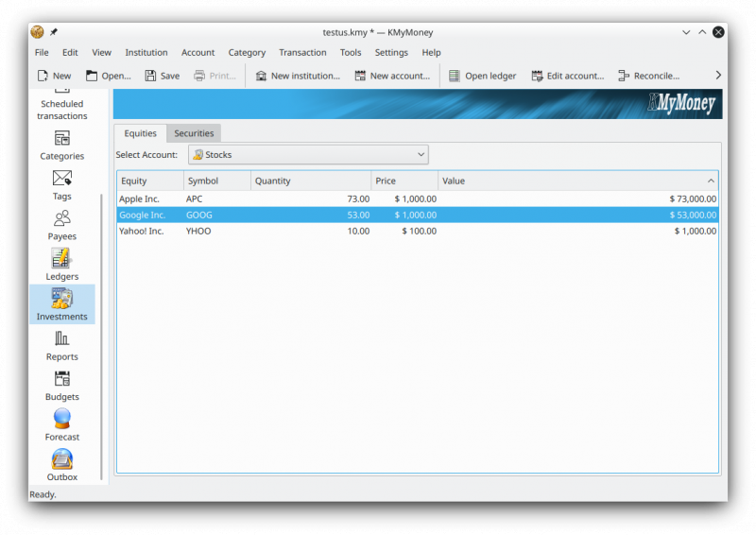756x535 pixels.
Task: Open the Help menu
Action: click(431, 53)
